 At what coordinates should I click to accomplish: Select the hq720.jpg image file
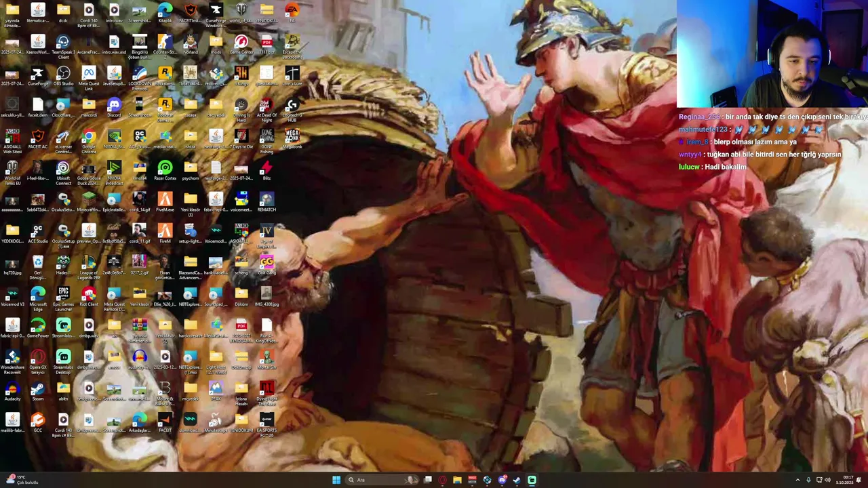[12, 265]
